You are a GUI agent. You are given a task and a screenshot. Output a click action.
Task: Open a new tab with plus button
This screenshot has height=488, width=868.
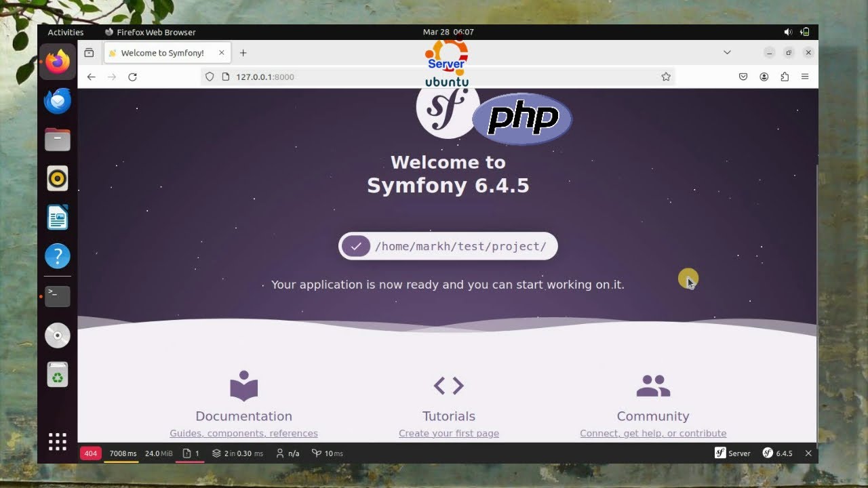click(243, 53)
